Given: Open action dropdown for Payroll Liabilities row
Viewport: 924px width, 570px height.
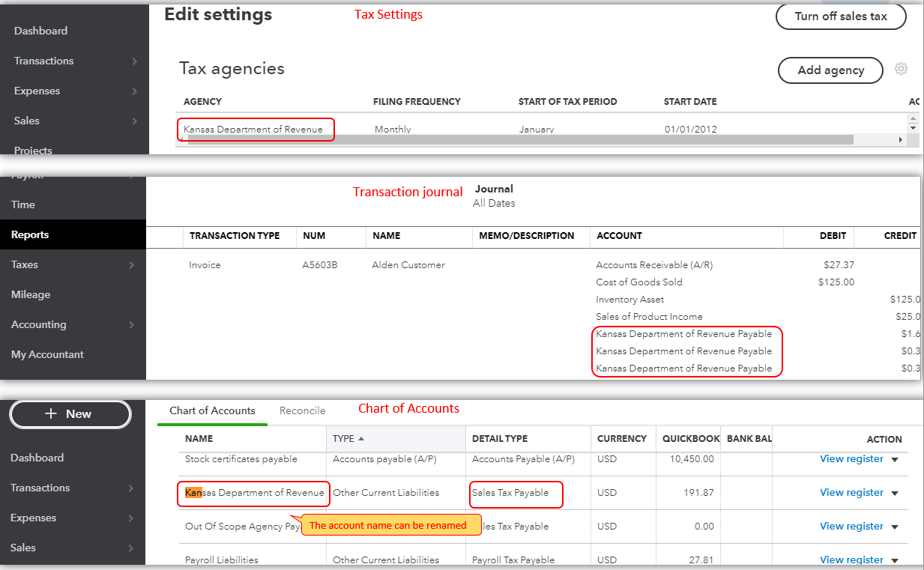Looking at the screenshot, I should coord(894,560).
